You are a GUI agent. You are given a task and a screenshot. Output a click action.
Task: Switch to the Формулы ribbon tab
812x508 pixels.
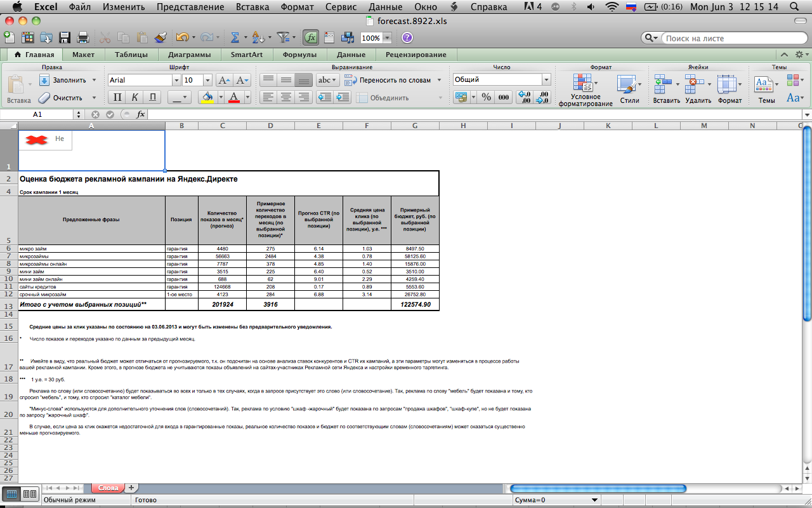click(299, 55)
